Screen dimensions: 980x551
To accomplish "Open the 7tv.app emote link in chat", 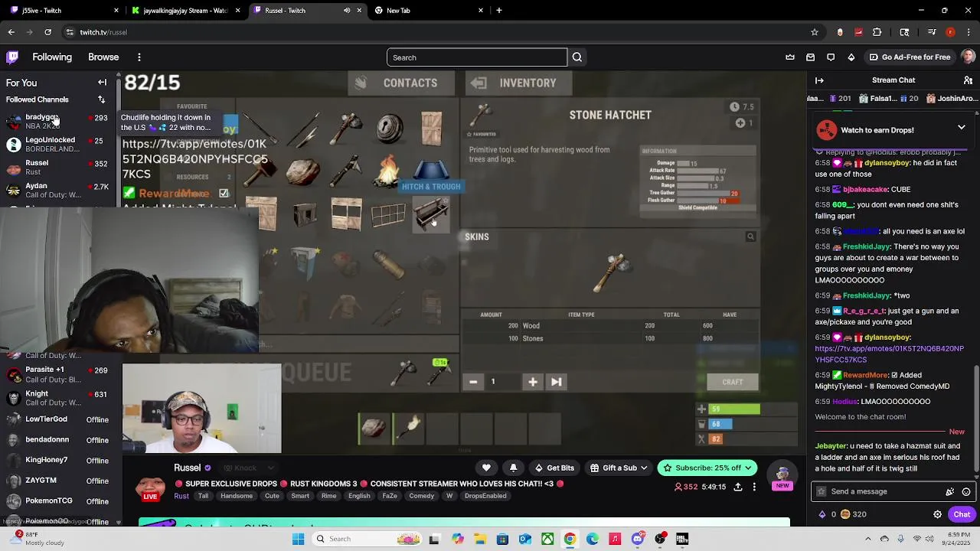I will coord(889,354).
